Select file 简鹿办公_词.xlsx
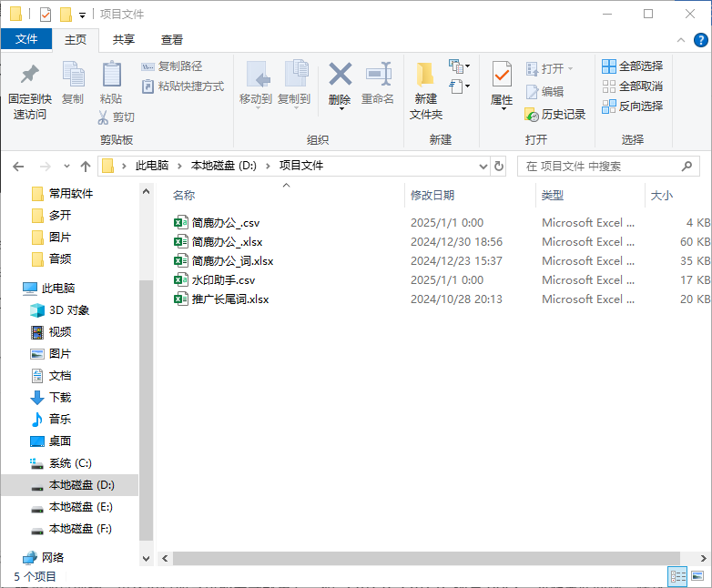This screenshot has height=588, width=712. (223, 261)
